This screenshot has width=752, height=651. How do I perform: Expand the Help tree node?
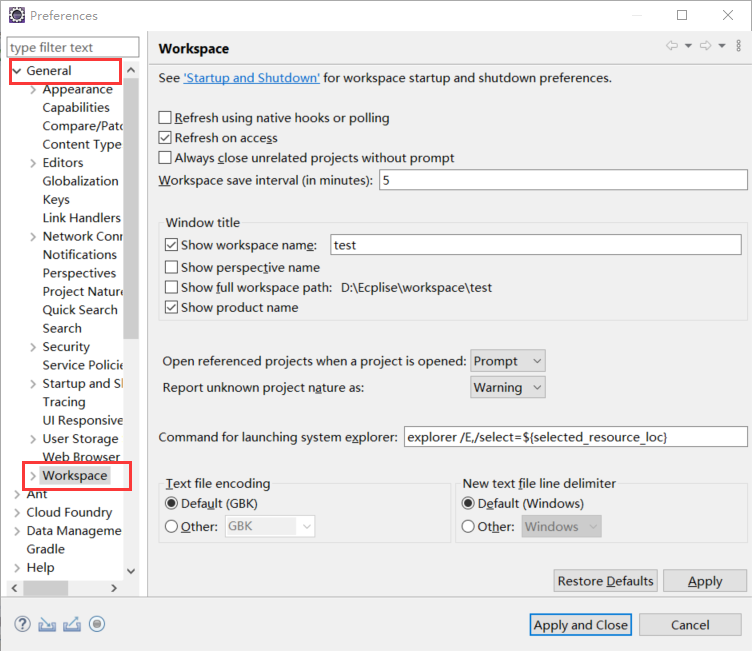[x=17, y=568]
